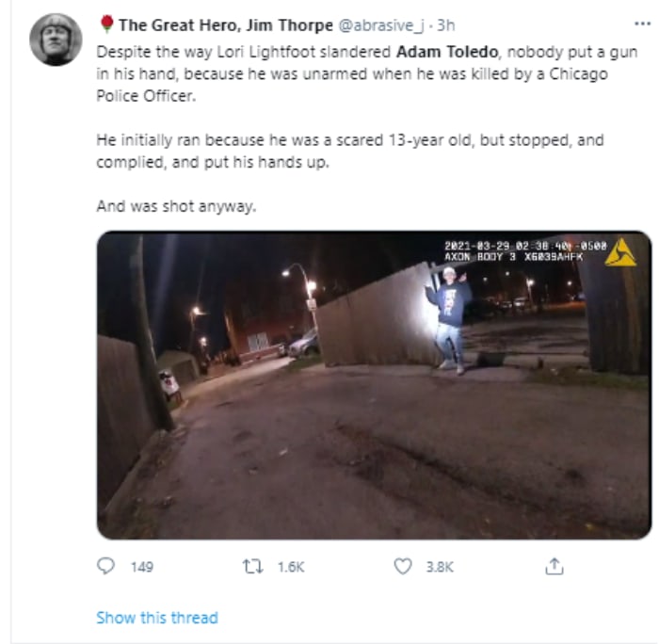659x644 pixels.
Task: Click the reply speech bubble icon
Action: [x=106, y=566]
